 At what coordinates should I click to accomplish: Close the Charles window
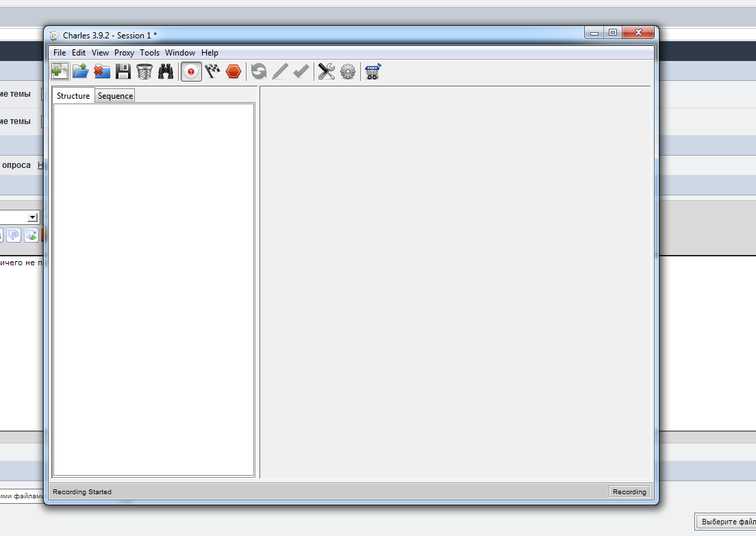pos(638,32)
